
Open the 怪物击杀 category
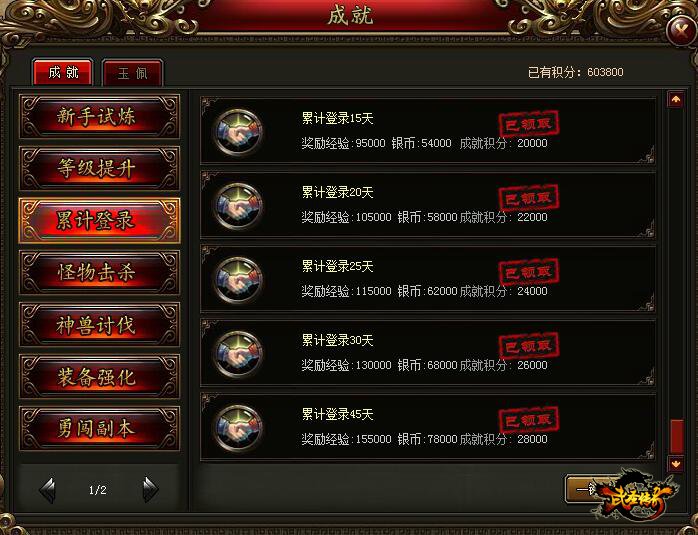pyautogui.click(x=100, y=272)
